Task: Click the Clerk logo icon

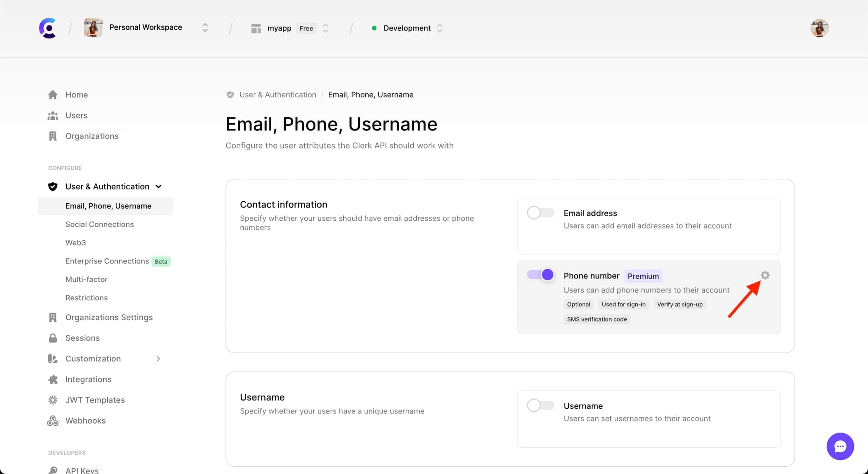Action: pyautogui.click(x=48, y=28)
